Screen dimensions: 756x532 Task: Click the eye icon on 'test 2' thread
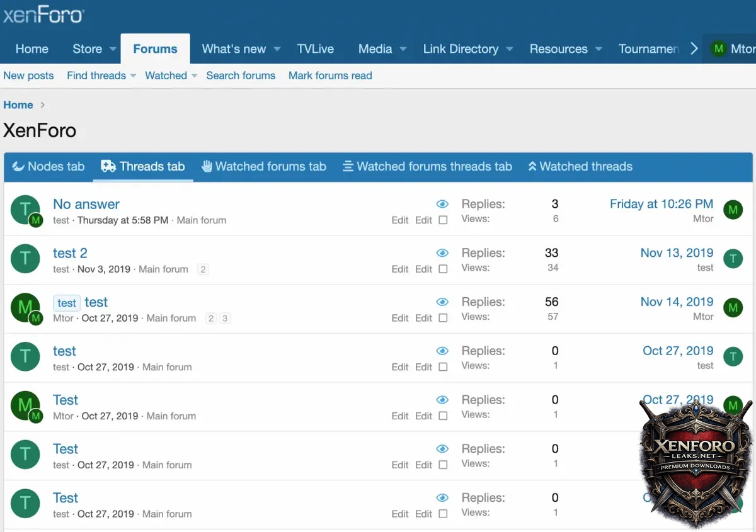coord(442,253)
